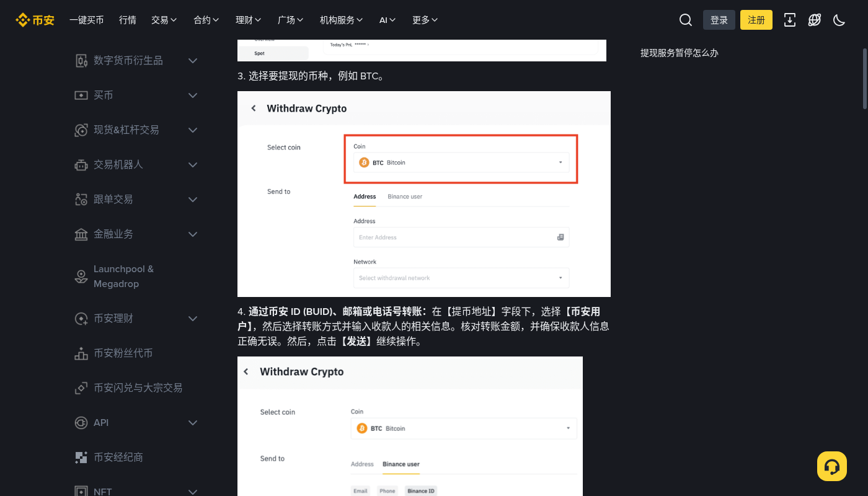Click the page vertical scrollbar
This screenshot has width=868, height=496.
point(865,79)
